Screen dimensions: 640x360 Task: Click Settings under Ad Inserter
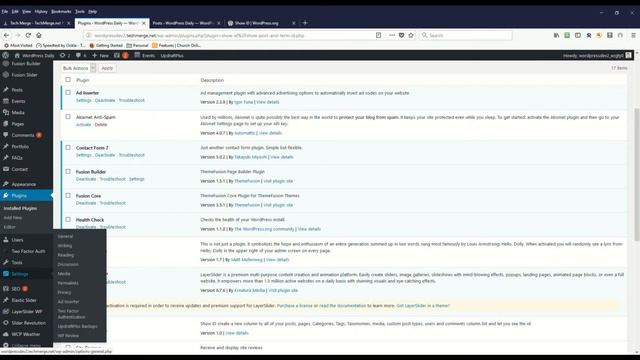point(83,100)
